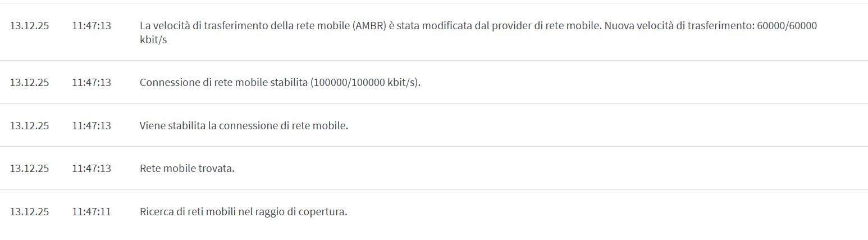The width and height of the screenshot is (868, 240).
Task: Select the time next to "Viene stabilita" message
Action: coord(92,125)
